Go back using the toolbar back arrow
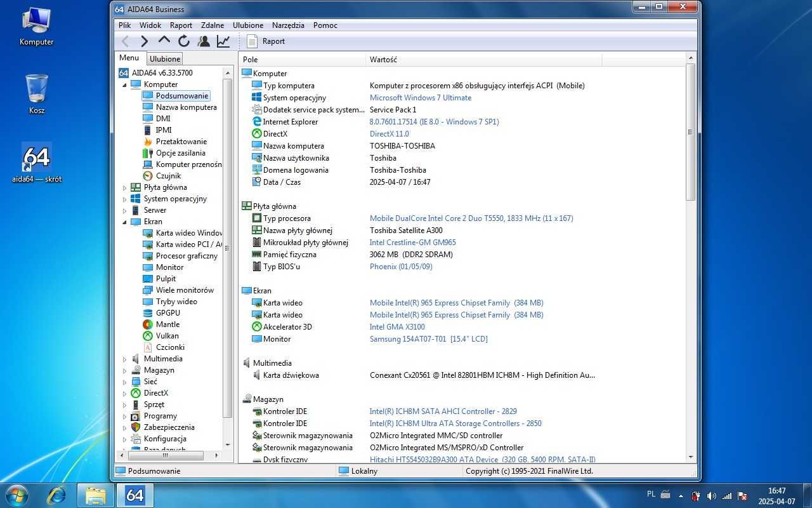The image size is (812, 508). pyautogui.click(x=126, y=41)
